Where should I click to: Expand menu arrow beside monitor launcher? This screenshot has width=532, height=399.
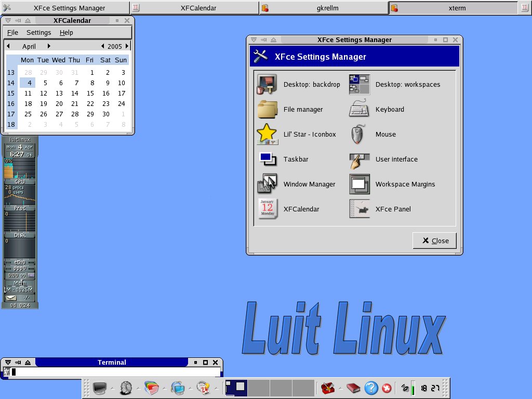point(113,389)
